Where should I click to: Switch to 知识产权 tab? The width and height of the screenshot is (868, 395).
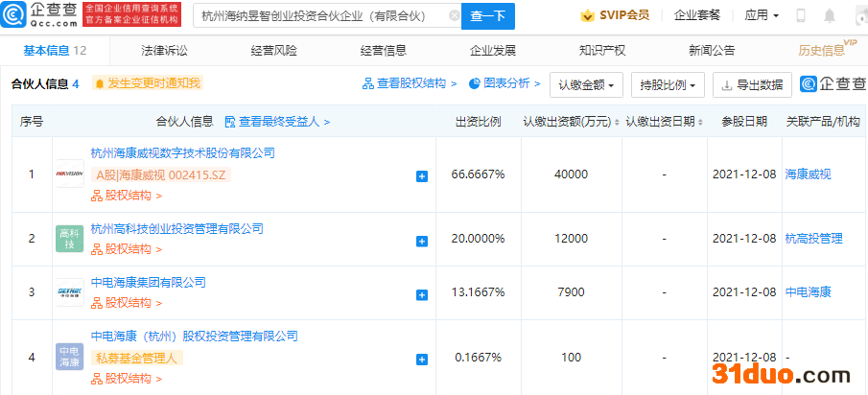pos(602,51)
